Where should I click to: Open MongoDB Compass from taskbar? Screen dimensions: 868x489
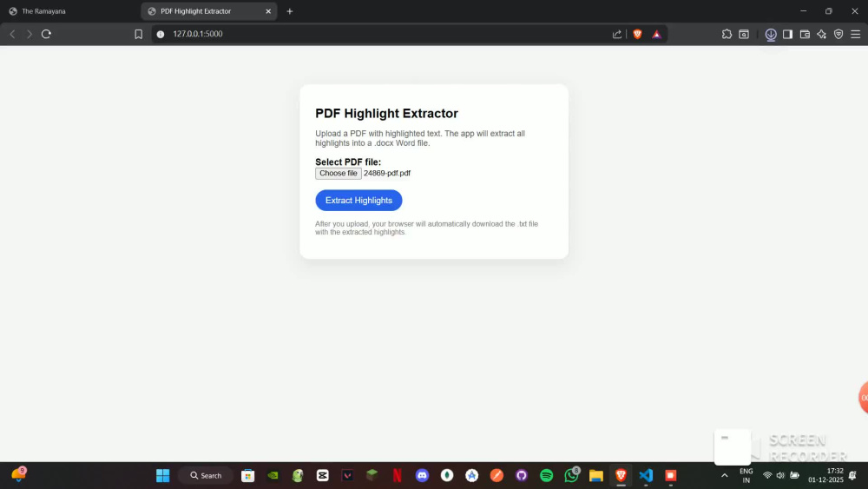click(447, 475)
